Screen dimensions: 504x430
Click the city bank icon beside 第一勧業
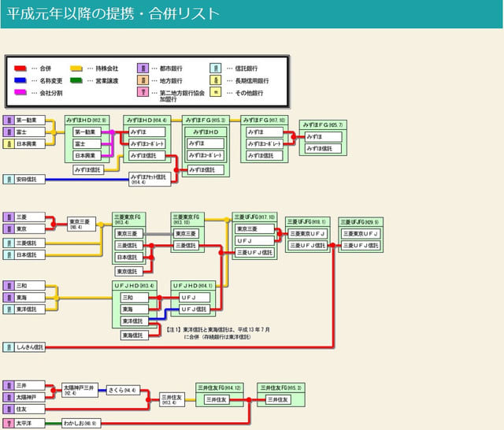[9, 120]
